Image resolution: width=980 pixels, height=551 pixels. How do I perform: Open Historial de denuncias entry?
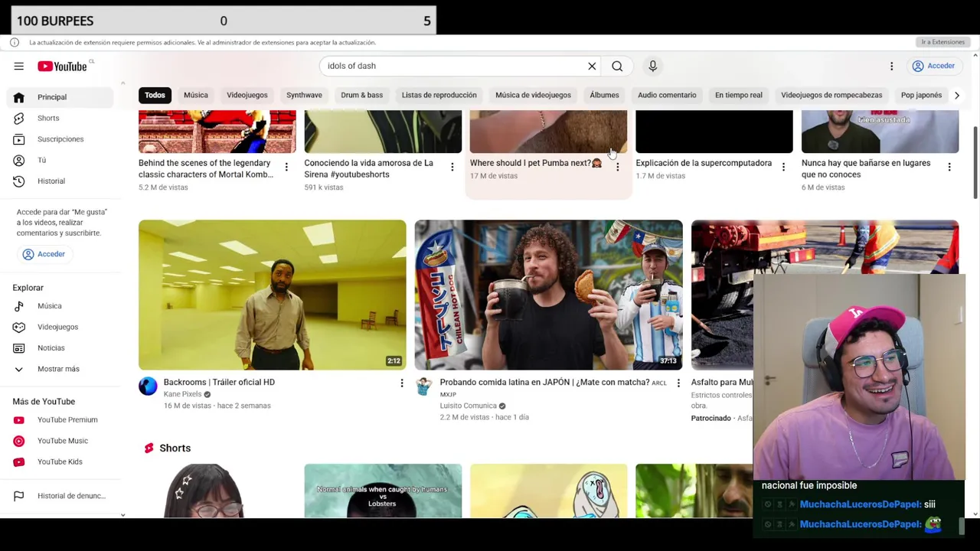(61, 496)
